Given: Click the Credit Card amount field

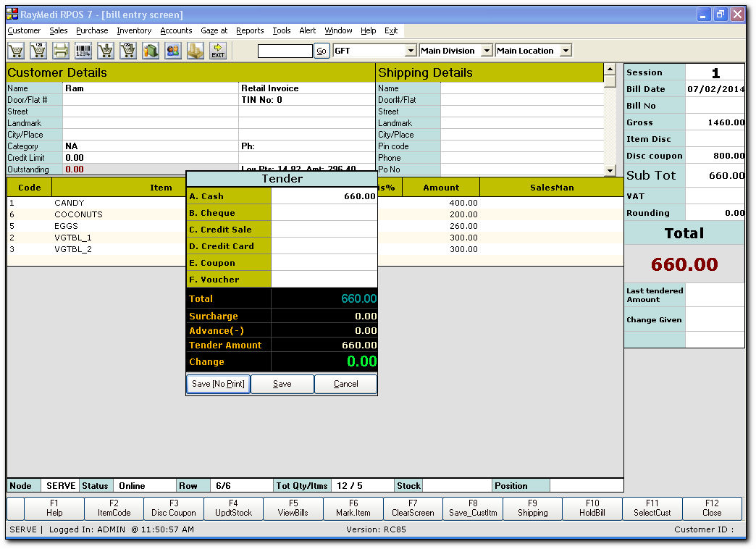Looking at the screenshot, I should pyautogui.click(x=324, y=246).
